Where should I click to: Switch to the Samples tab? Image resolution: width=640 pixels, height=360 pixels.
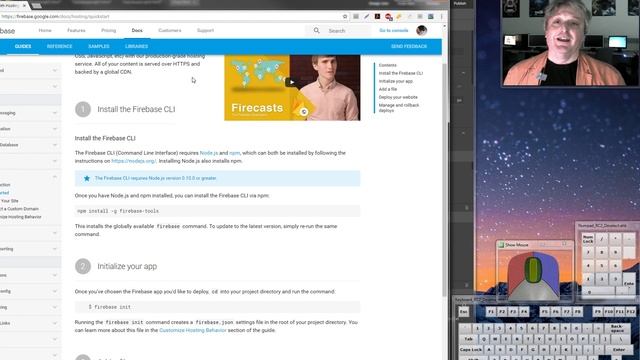coord(99,47)
